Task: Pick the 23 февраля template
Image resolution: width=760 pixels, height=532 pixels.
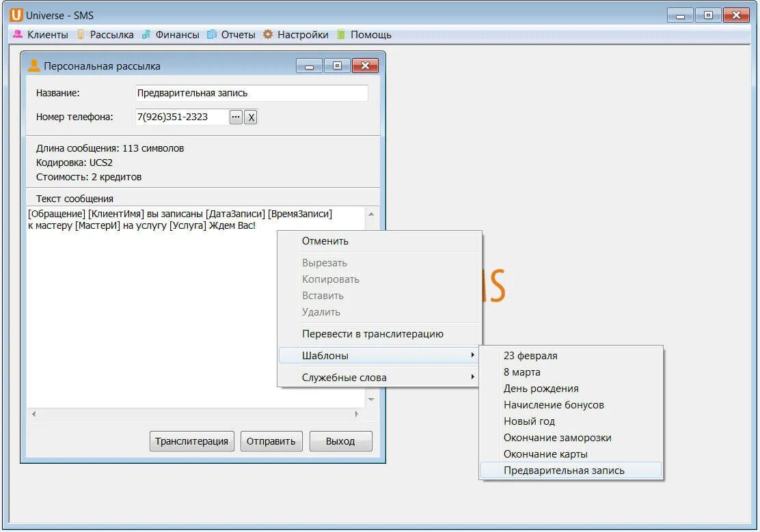Action: [571, 356]
